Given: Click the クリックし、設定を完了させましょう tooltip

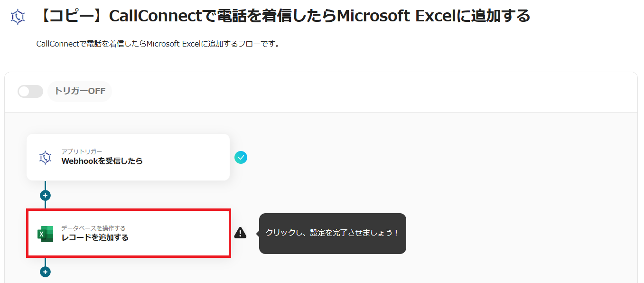Looking at the screenshot, I should (x=332, y=233).
